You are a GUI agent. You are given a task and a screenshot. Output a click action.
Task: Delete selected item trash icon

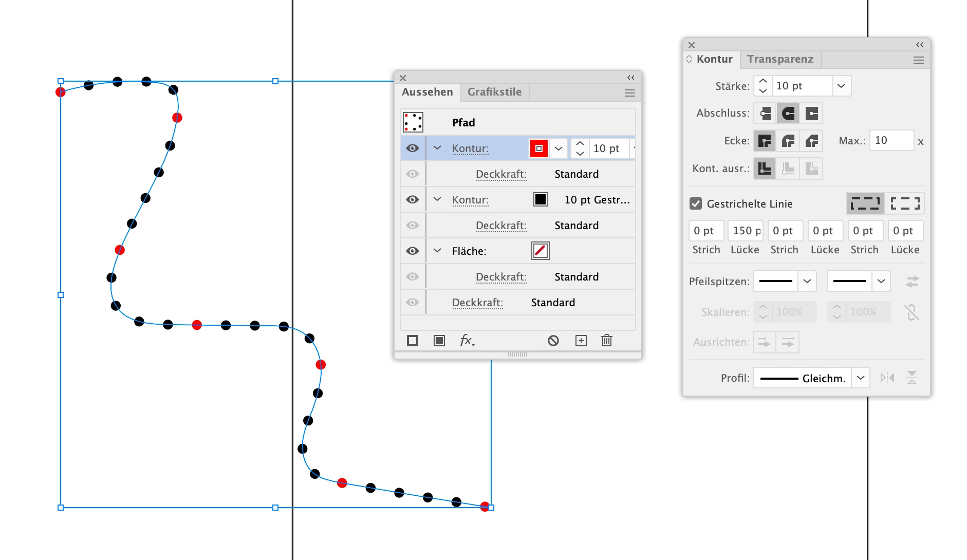pos(607,341)
